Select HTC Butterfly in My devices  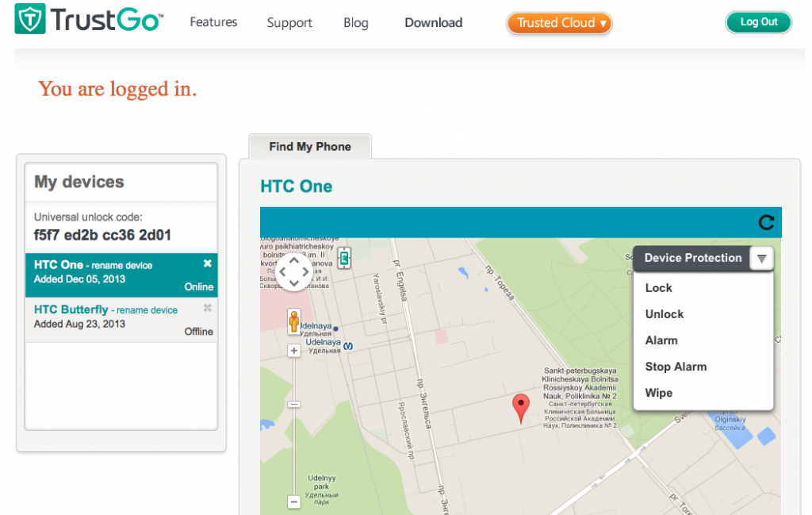point(71,309)
